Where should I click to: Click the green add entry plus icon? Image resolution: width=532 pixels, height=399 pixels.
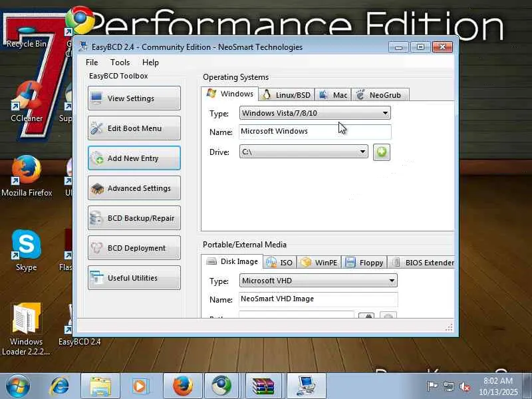coord(381,152)
